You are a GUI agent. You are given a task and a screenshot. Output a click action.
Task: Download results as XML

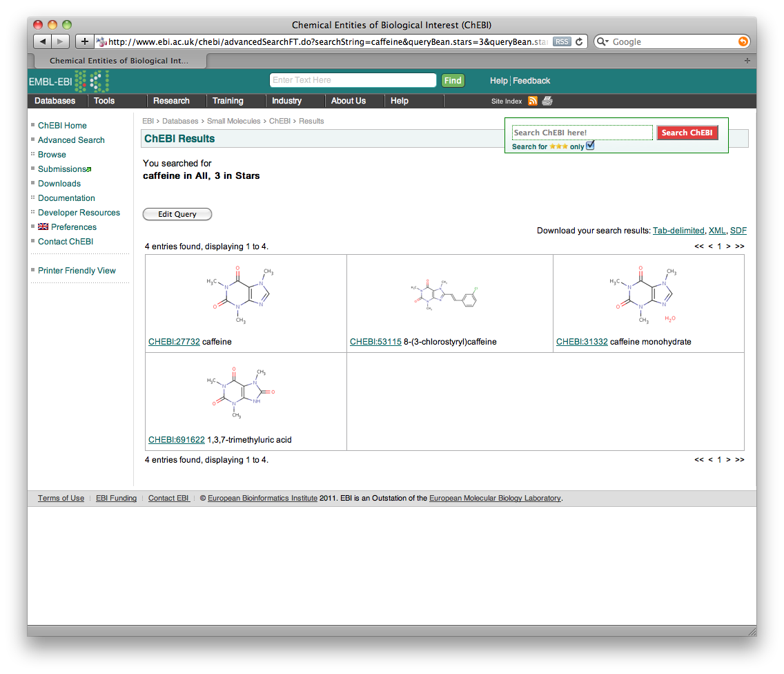point(717,231)
